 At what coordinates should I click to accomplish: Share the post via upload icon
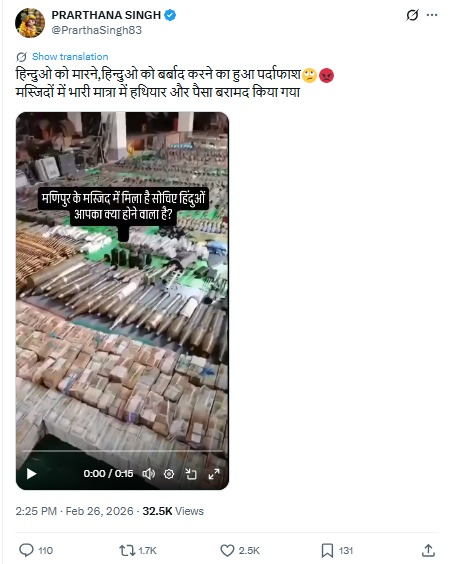[428, 550]
